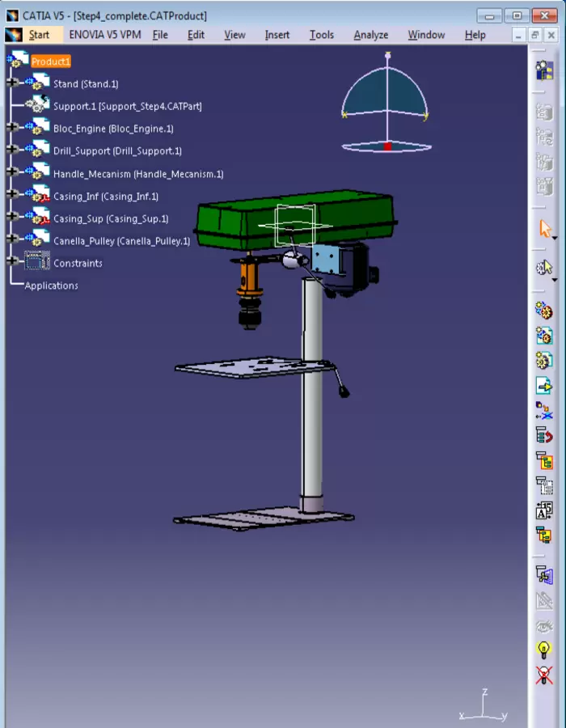Click the Casing_Inf node icon
The width and height of the screenshot is (566, 728).
coord(37,194)
